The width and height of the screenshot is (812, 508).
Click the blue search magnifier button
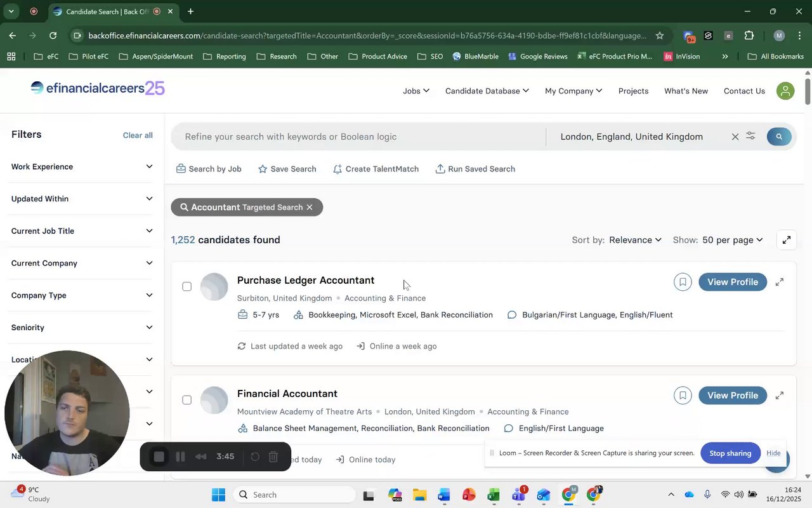(779, 137)
